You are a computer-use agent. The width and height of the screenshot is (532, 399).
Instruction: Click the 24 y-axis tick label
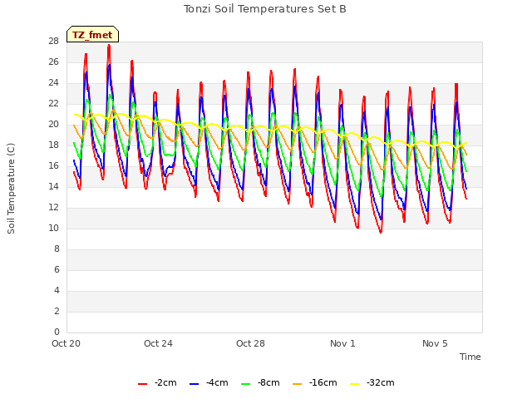pos(53,83)
